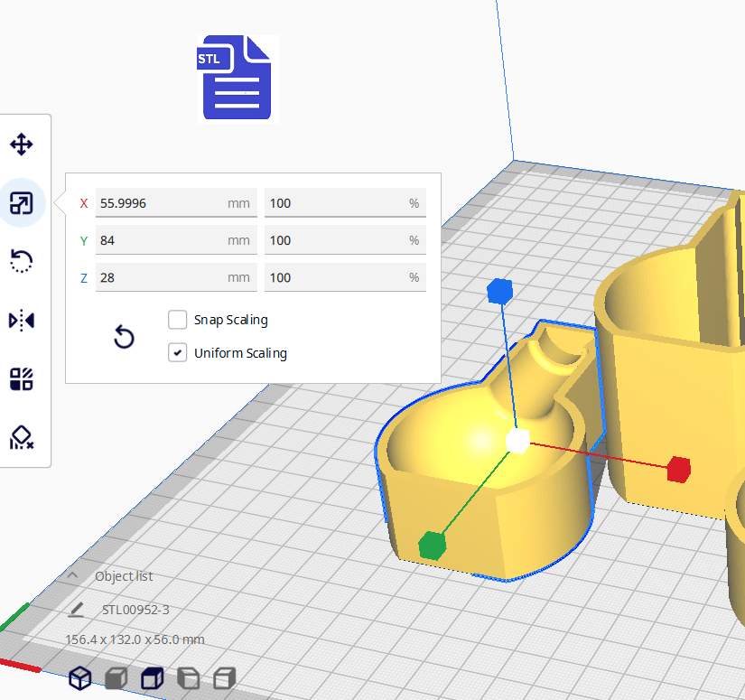Select the Scale tool
The width and height of the screenshot is (745, 700).
point(22,203)
